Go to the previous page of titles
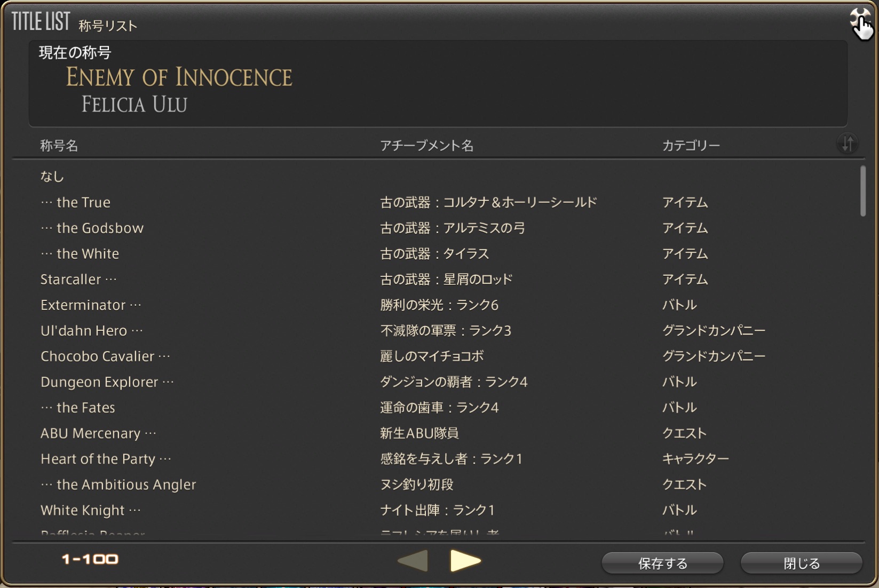Image resolution: width=879 pixels, height=588 pixels. [x=413, y=561]
